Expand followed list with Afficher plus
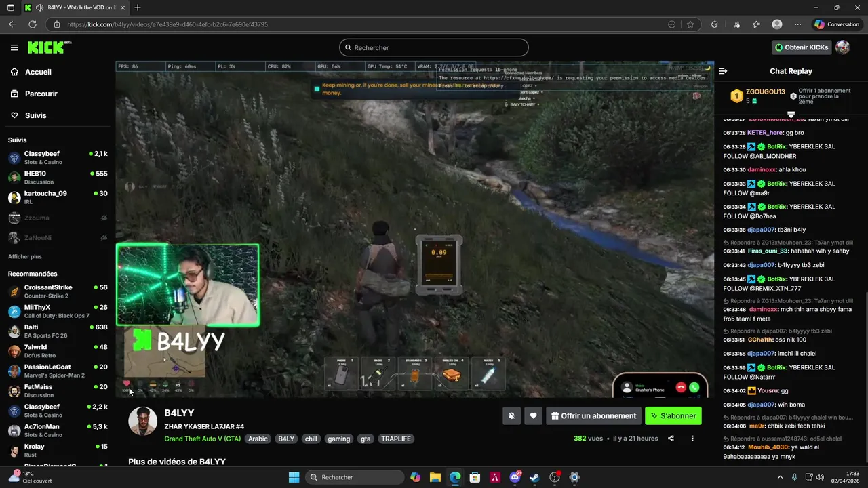The image size is (868, 488). tap(25, 257)
